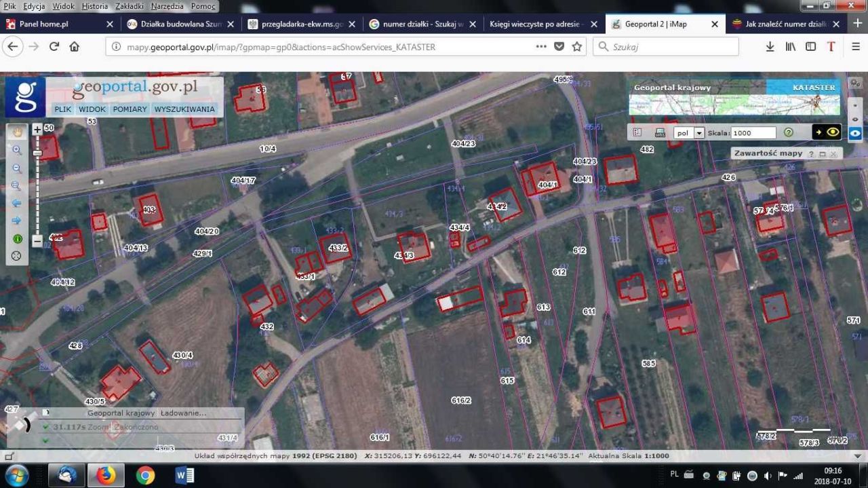This screenshot has height=488, width=868.
Task: Click the full extent globe icon
Action: (17, 257)
